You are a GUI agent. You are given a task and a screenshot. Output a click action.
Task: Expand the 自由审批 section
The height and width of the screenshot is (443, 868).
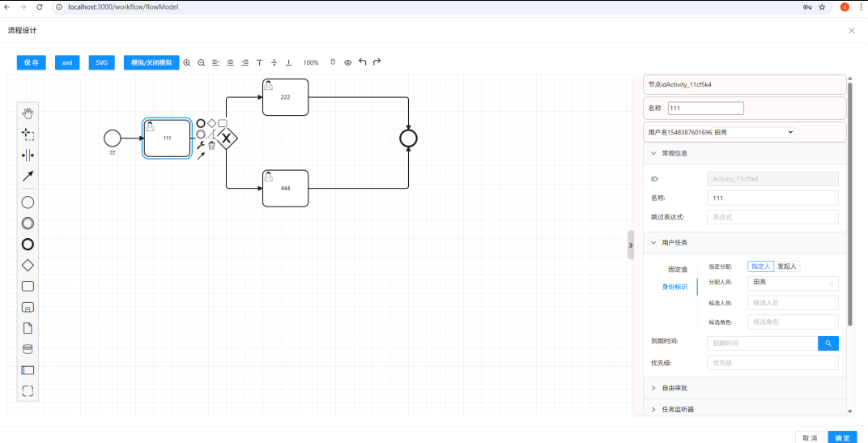[x=674, y=388]
